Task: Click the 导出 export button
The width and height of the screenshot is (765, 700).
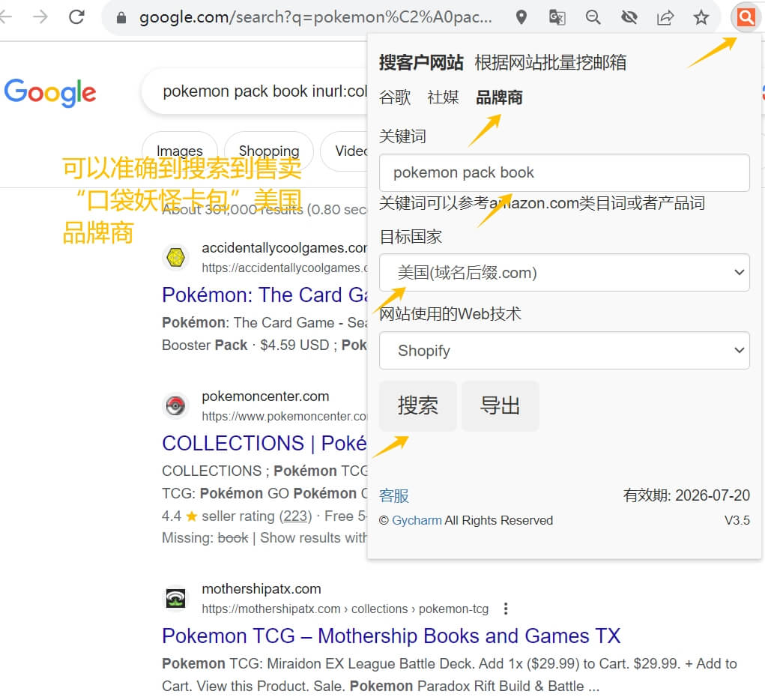Action: (500, 405)
